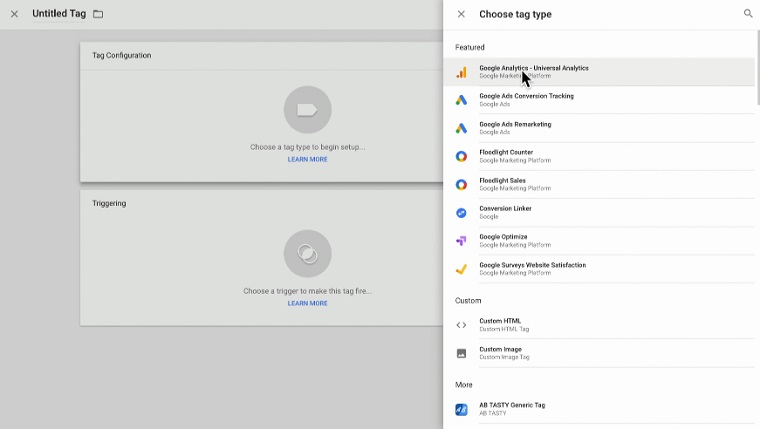
Task: Click Learn More under Tag Configuration
Action: coord(307,159)
